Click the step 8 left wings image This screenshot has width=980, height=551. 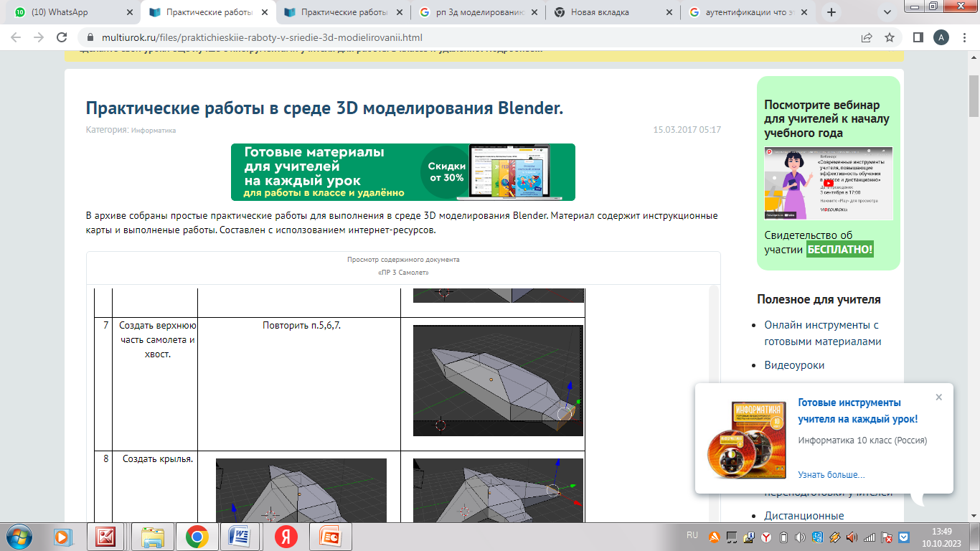coord(301,490)
